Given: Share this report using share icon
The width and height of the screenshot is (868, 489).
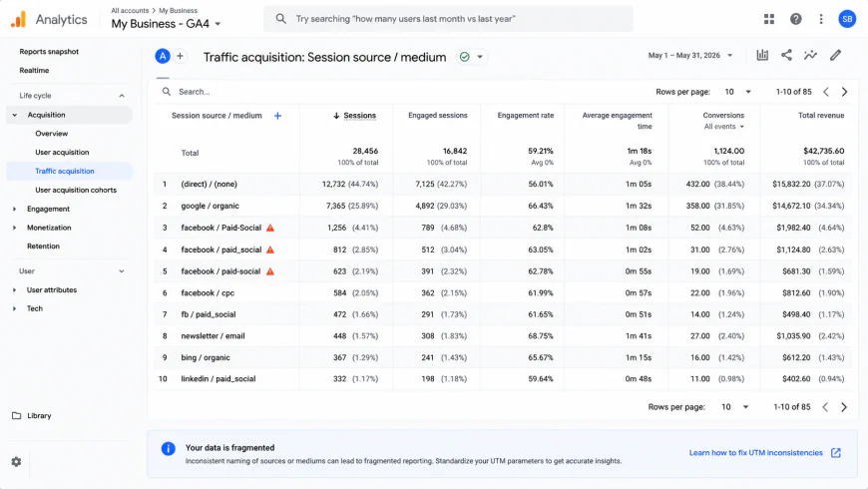Looking at the screenshot, I should (786, 55).
